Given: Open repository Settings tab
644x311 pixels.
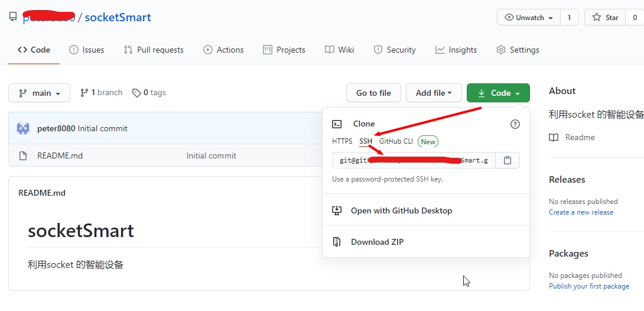Looking at the screenshot, I should [x=518, y=50].
